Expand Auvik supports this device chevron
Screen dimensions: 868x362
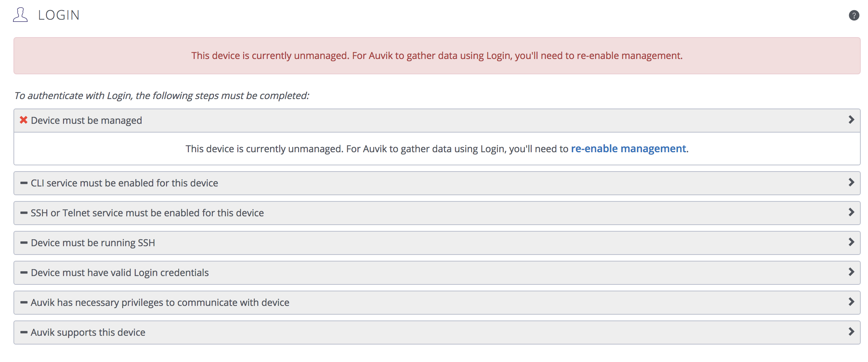point(851,332)
